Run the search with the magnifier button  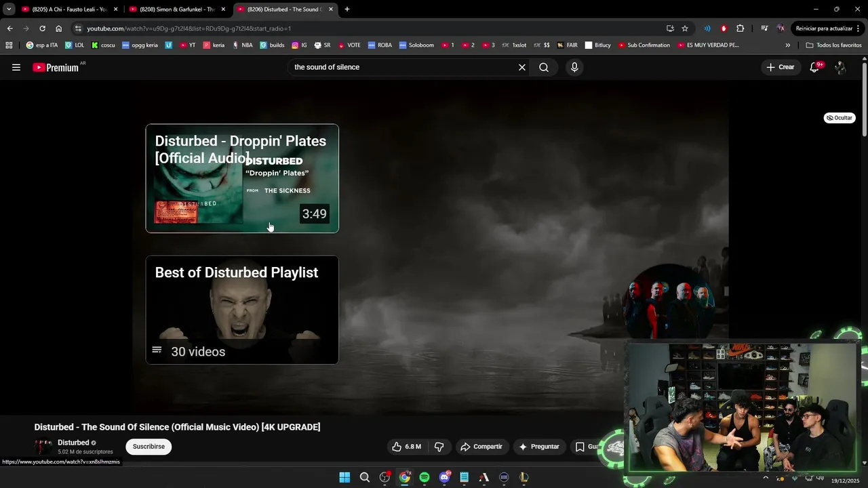[544, 67]
